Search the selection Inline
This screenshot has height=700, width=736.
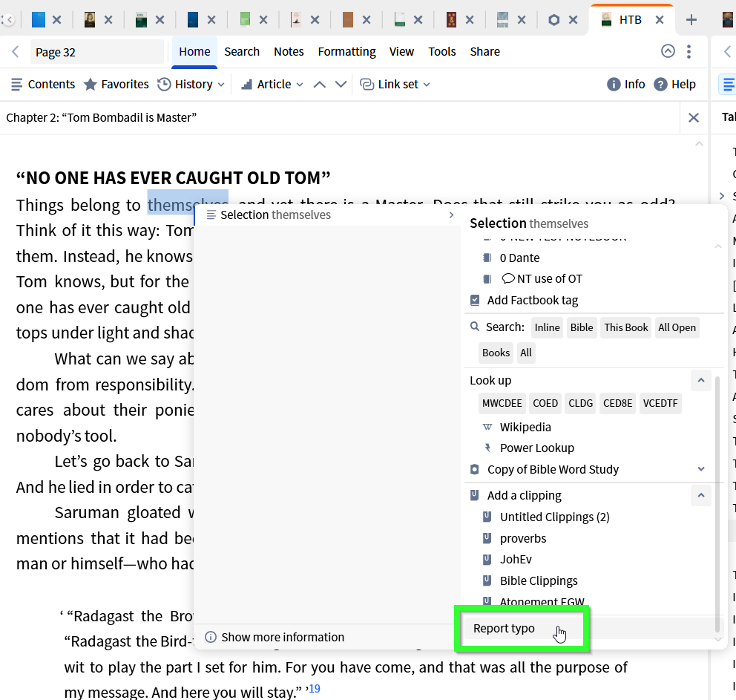tap(548, 327)
